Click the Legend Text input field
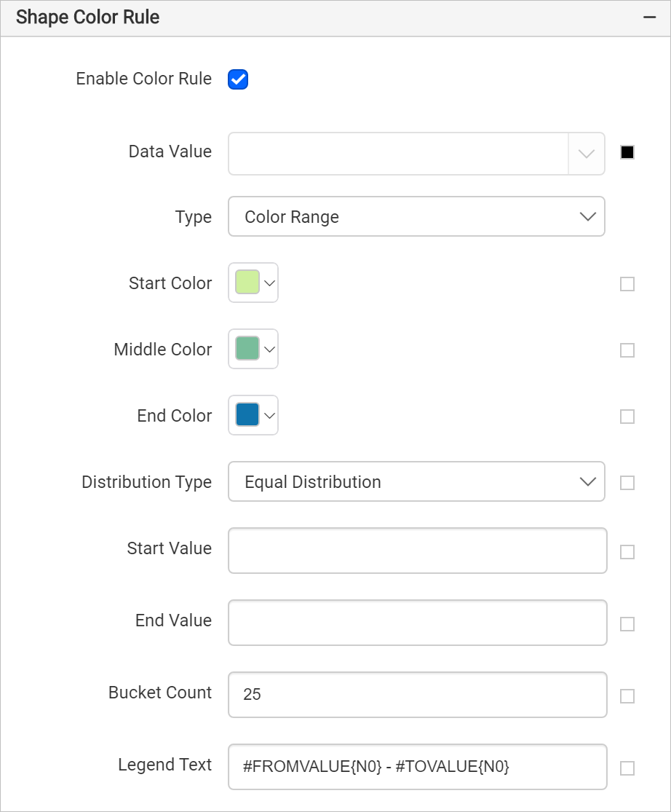The image size is (671, 812). pos(417,767)
